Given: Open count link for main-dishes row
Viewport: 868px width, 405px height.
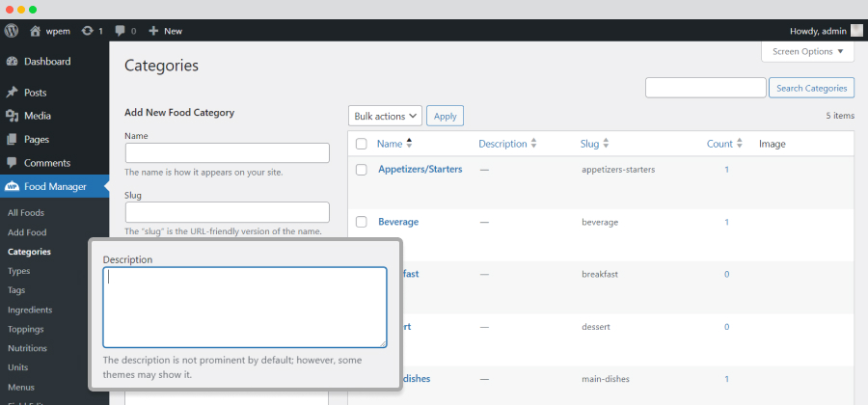Looking at the screenshot, I should click(727, 379).
